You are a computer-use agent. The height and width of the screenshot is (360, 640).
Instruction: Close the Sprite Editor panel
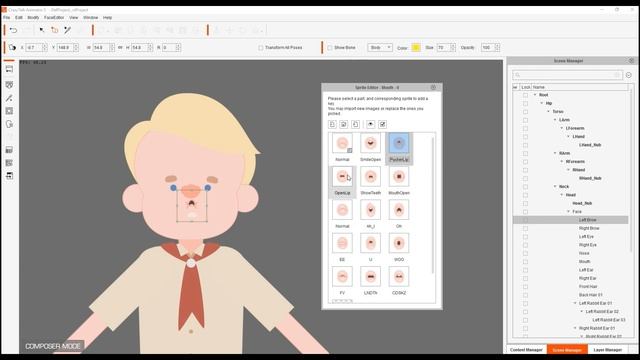(433, 87)
